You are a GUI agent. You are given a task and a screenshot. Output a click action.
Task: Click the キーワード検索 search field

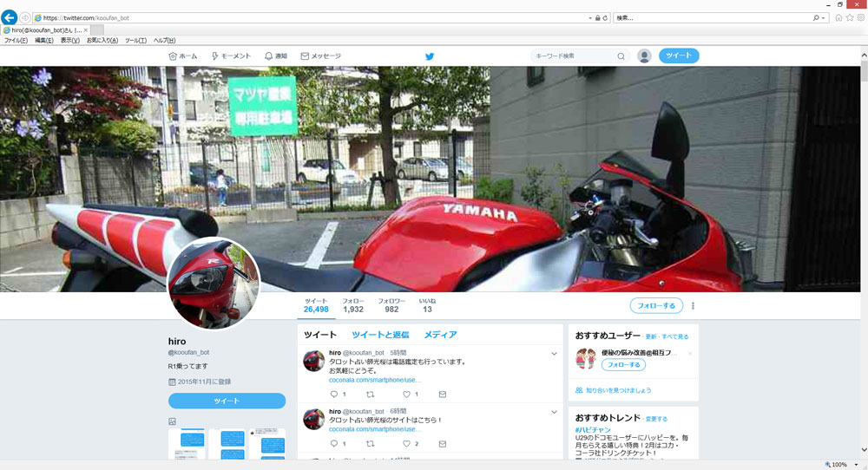pyautogui.click(x=573, y=56)
